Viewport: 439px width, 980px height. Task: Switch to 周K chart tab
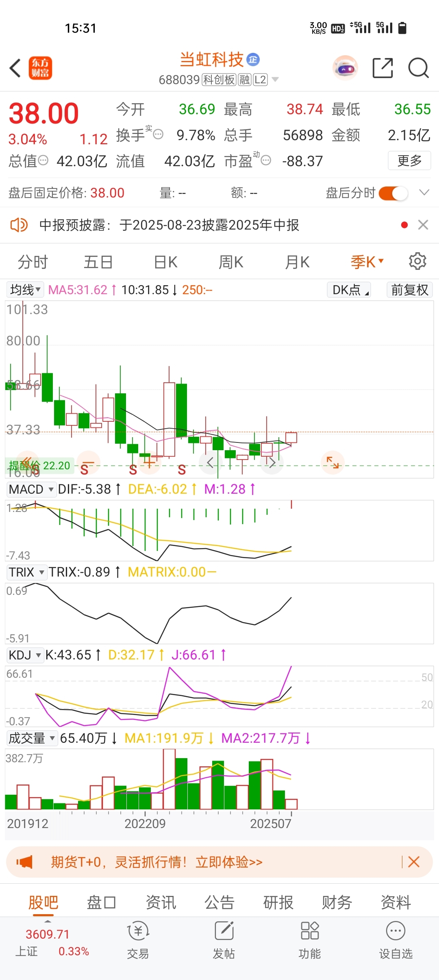coord(231,262)
